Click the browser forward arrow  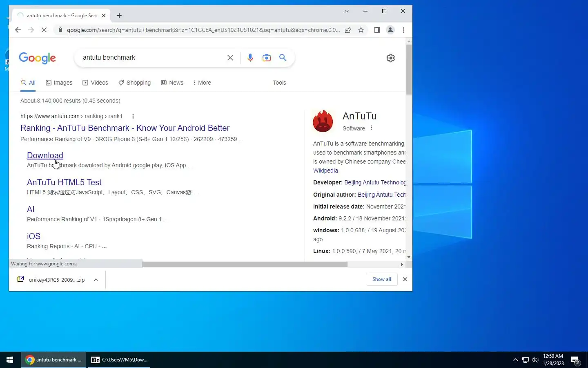(31, 30)
